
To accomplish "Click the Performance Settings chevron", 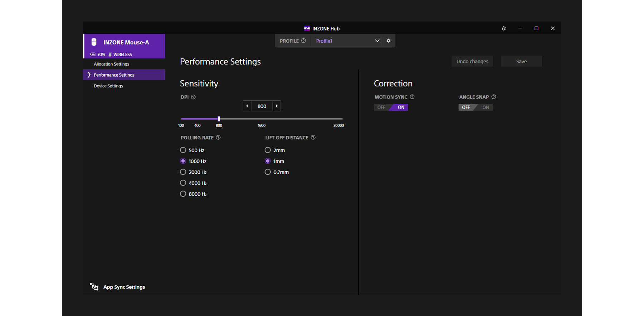I will point(89,75).
